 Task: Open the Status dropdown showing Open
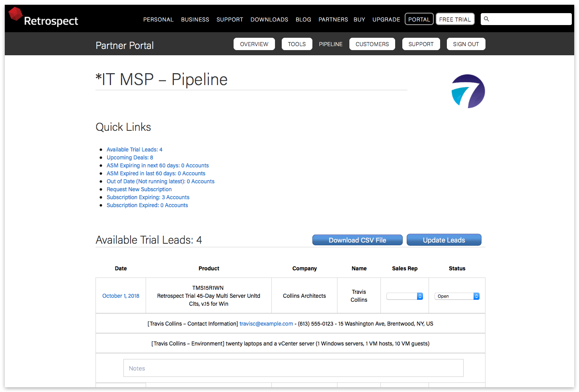(457, 296)
